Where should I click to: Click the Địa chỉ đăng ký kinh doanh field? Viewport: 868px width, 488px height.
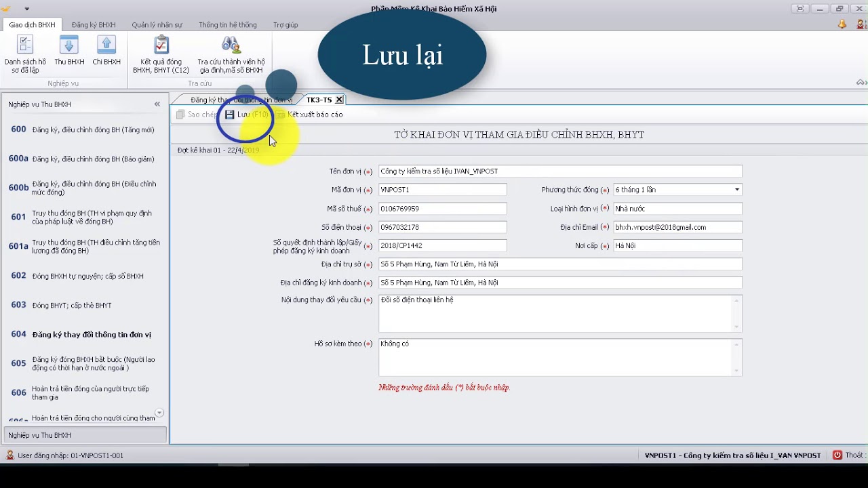(560, 282)
